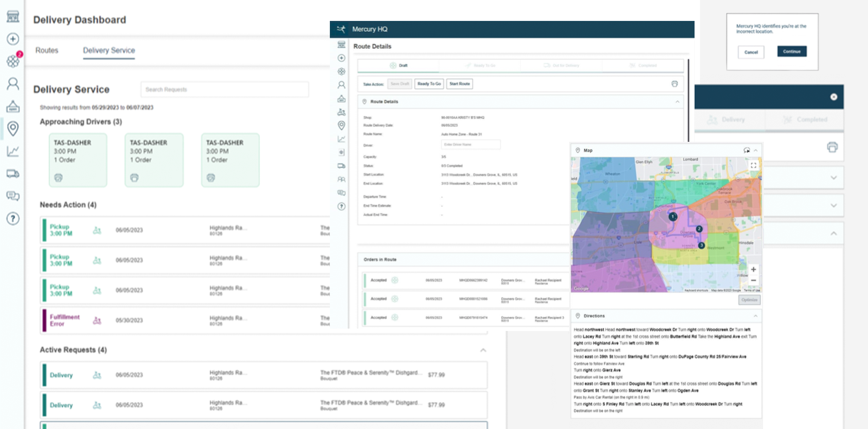
Task: Click the chat messages sidebar icon
Action: coord(13,196)
